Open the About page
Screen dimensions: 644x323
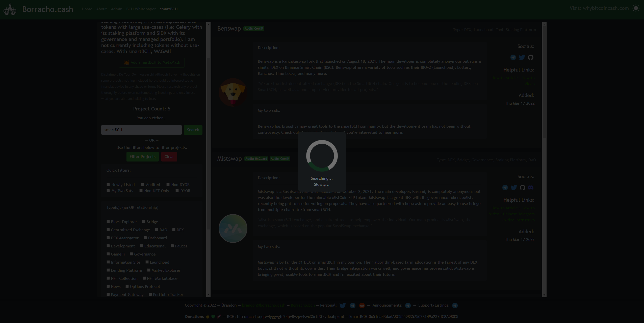click(101, 9)
